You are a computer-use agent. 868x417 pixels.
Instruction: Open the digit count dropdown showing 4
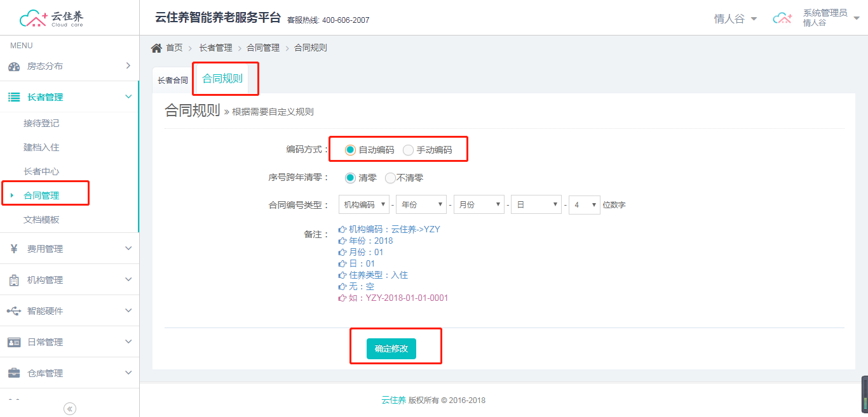click(584, 205)
